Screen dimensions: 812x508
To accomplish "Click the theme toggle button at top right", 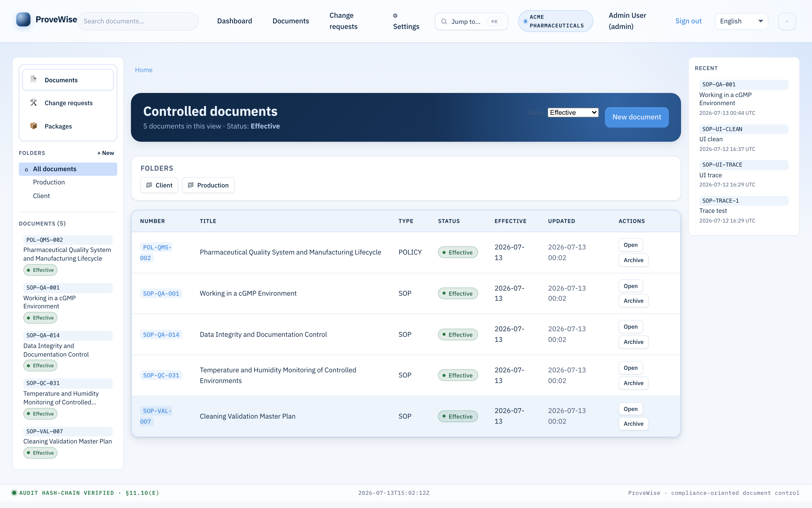I will (x=787, y=21).
